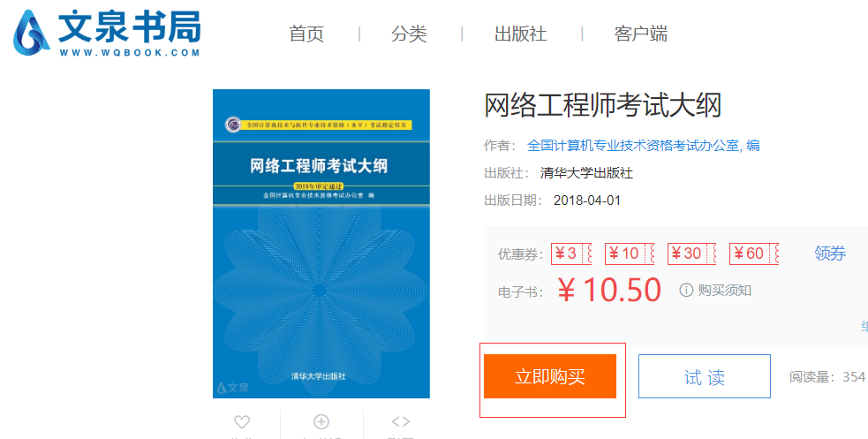
Task: Go to the 出版社 menu item
Action: 520,34
